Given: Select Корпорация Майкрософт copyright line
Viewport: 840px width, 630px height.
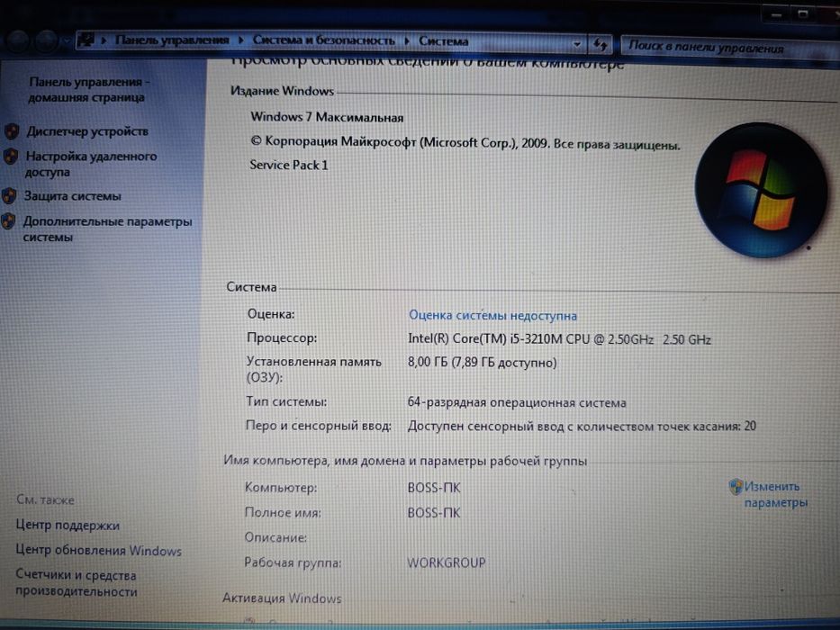Looking at the screenshot, I should [x=465, y=143].
